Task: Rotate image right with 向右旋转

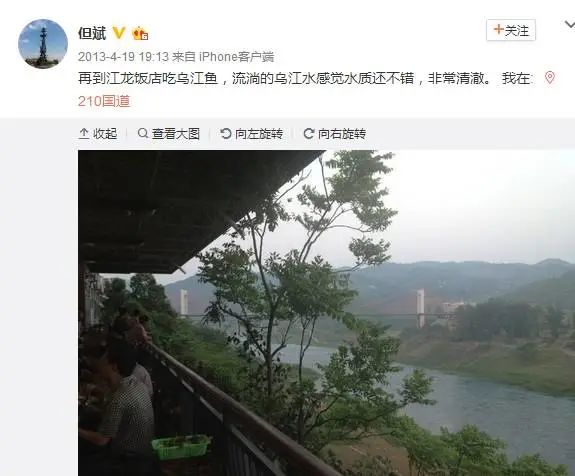Action: click(334, 134)
